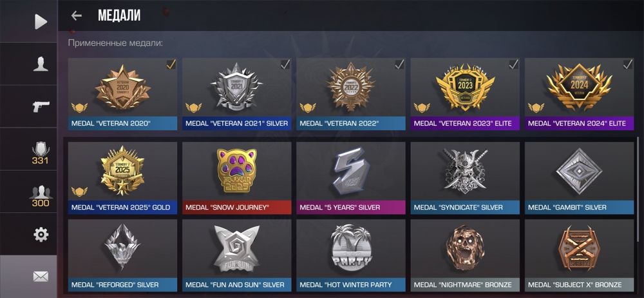Toggle the Veteran 2024 Elite checkbox

[x=627, y=65]
